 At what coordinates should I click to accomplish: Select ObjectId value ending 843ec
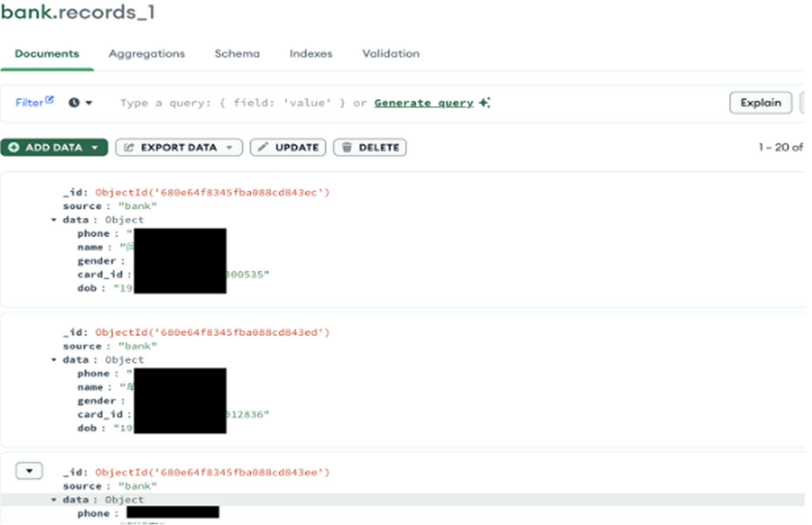click(x=212, y=192)
